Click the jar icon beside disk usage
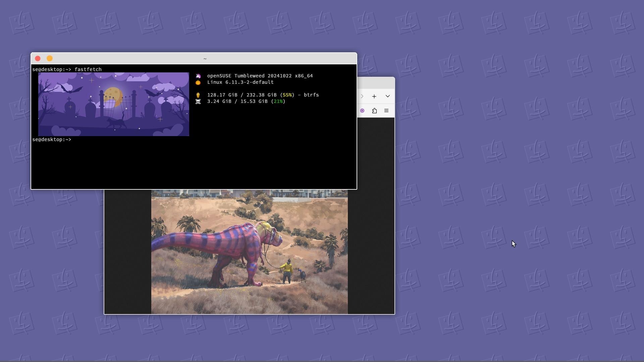This screenshot has height=362, width=644. [x=198, y=95]
